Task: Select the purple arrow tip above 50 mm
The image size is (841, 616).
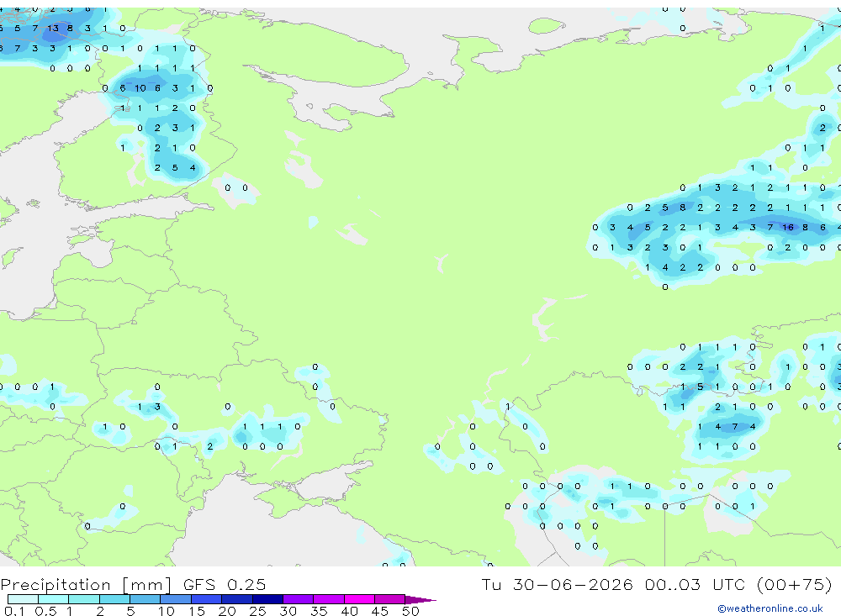Action: (420, 599)
